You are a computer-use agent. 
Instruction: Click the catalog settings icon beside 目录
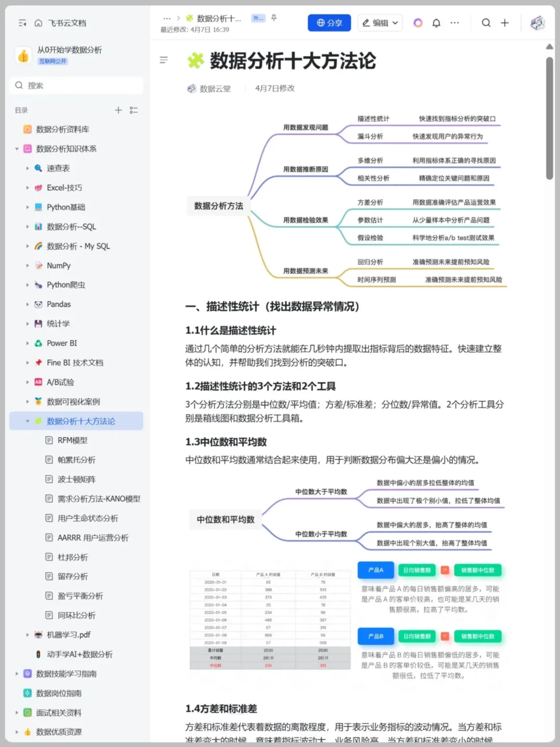click(x=134, y=110)
